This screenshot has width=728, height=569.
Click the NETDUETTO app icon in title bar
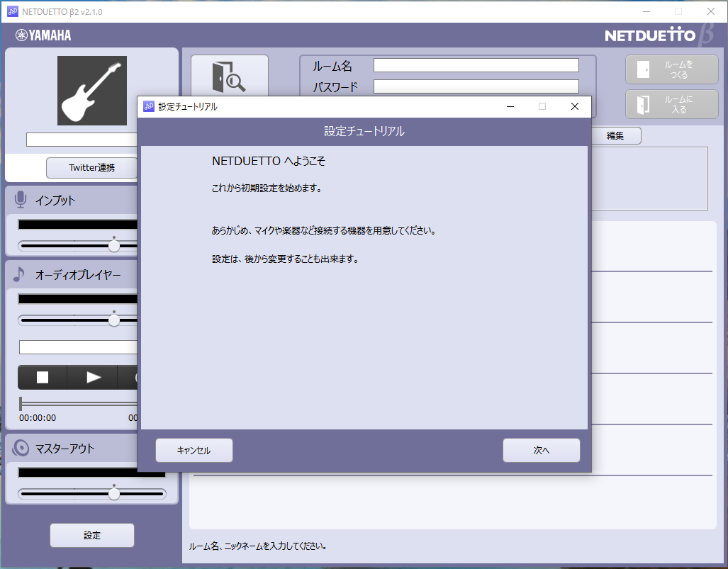click(x=13, y=11)
